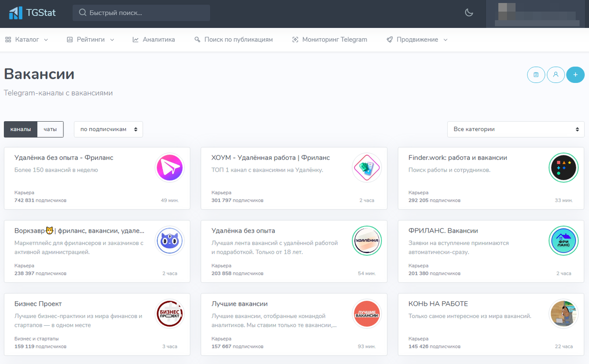Viewport: 589px width, 364px height.
Task: Expand the Продвижение menu
Action: [x=417, y=40]
